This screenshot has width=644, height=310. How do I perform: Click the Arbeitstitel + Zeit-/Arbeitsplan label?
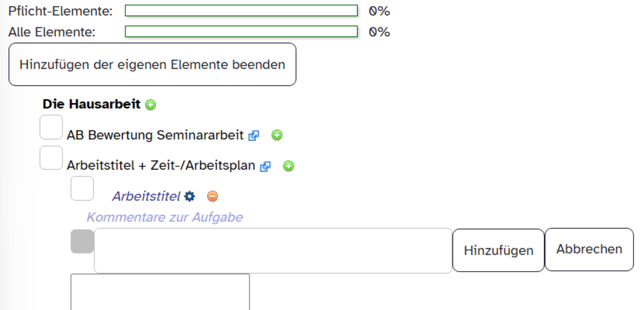(x=160, y=166)
